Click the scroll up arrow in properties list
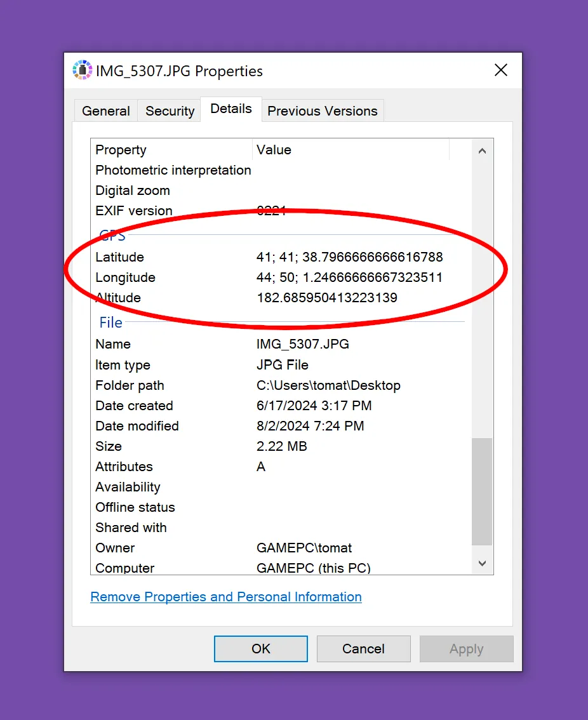The height and width of the screenshot is (720, 588). point(482,151)
